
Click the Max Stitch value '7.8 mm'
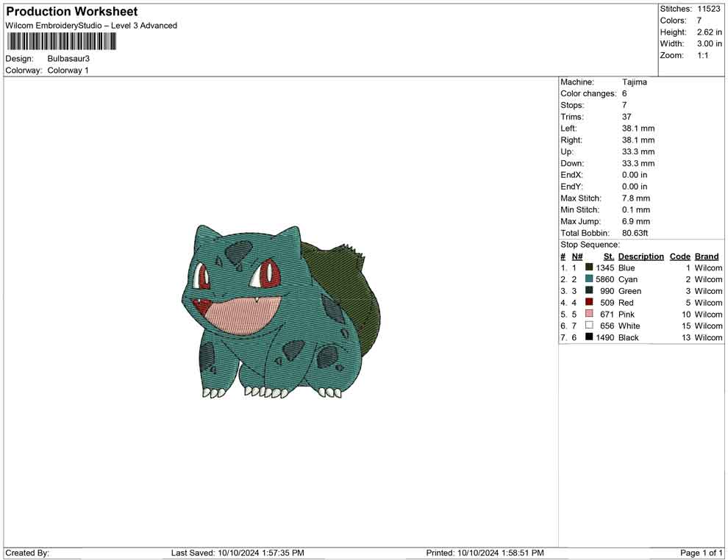click(x=636, y=198)
